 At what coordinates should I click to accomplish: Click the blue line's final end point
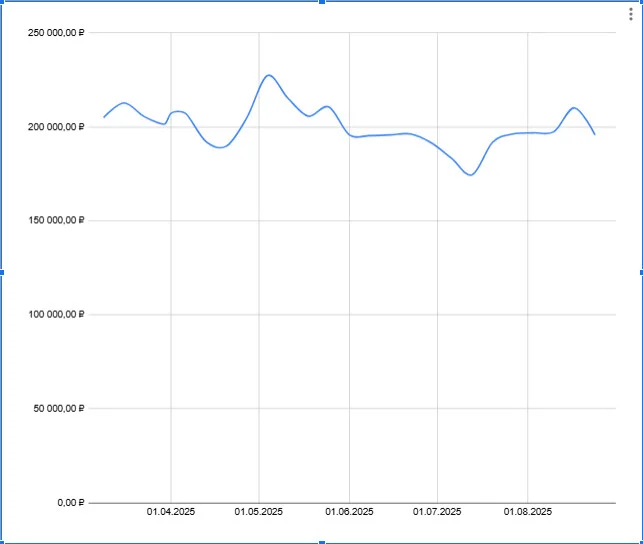click(x=595, y=134)
